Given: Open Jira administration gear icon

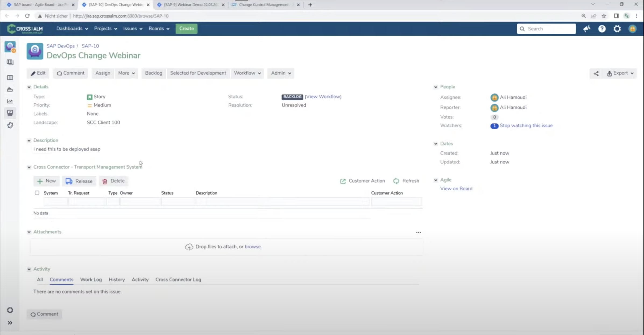Looking at the screenshot, I should pyautogui.click(x=617, y=29).
